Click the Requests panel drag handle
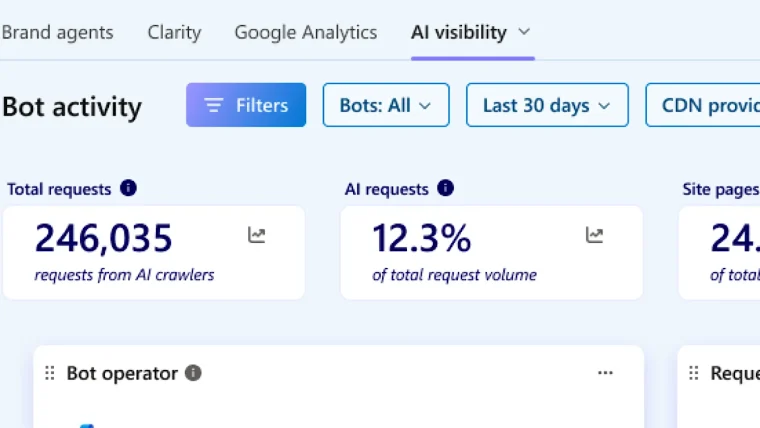 pyautogui.click(x=694, y=373)
